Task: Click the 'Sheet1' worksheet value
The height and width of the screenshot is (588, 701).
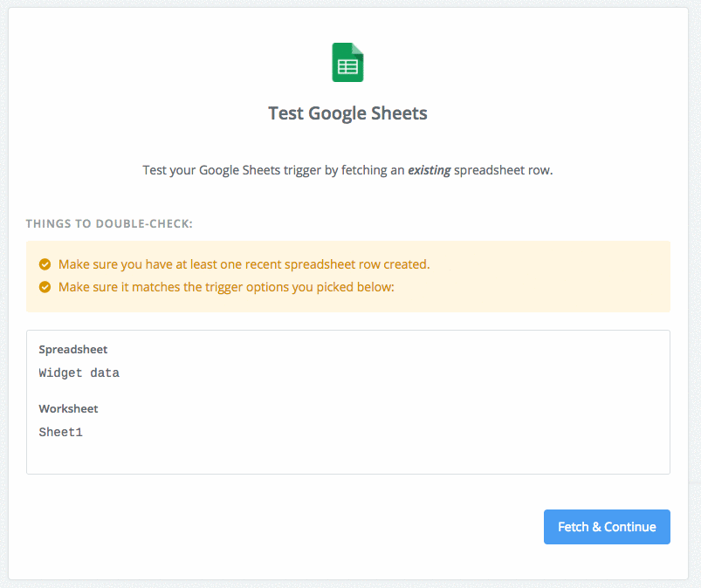Action: coord(61,432)
